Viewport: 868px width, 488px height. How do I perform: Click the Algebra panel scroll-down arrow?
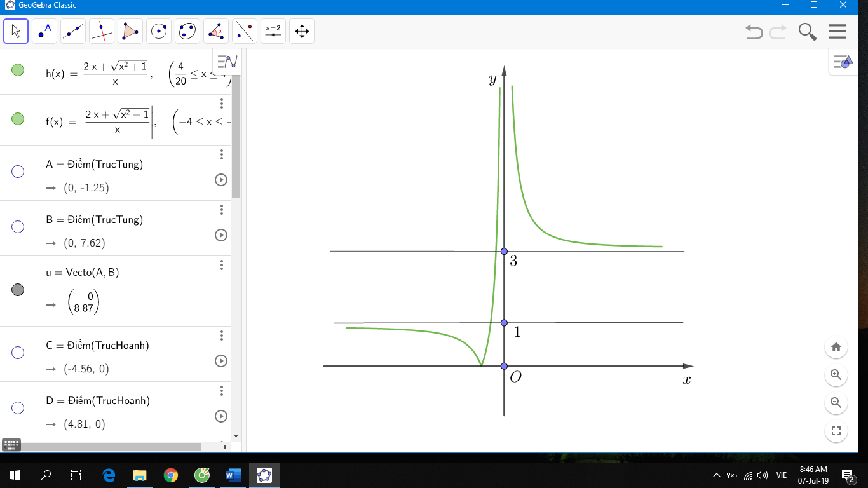tap(236, 436)
